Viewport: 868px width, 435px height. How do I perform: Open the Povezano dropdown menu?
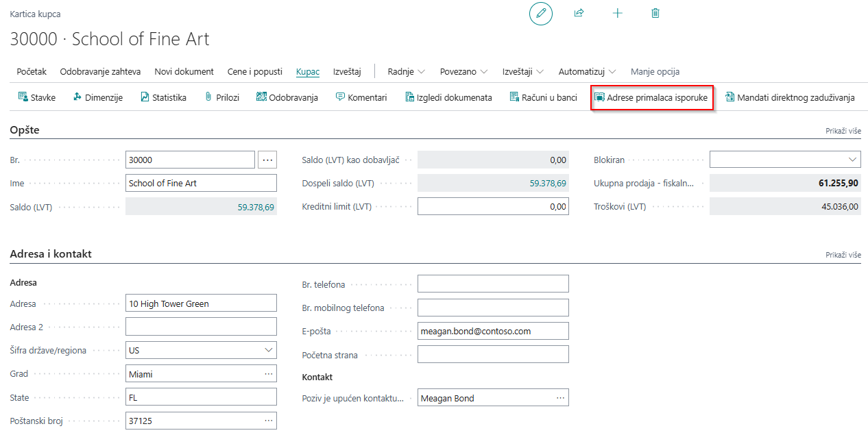[x=463, y=71]
